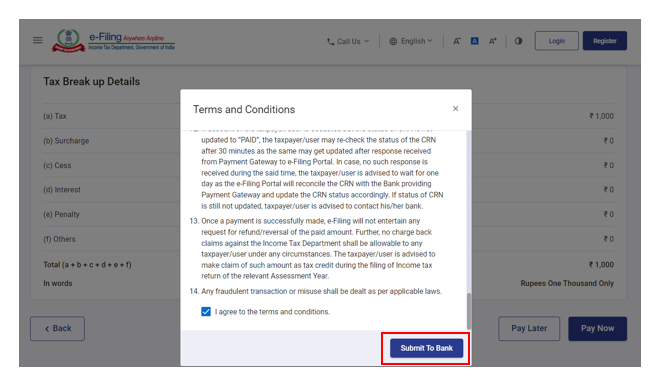Click the Login button

click(556, 41)
